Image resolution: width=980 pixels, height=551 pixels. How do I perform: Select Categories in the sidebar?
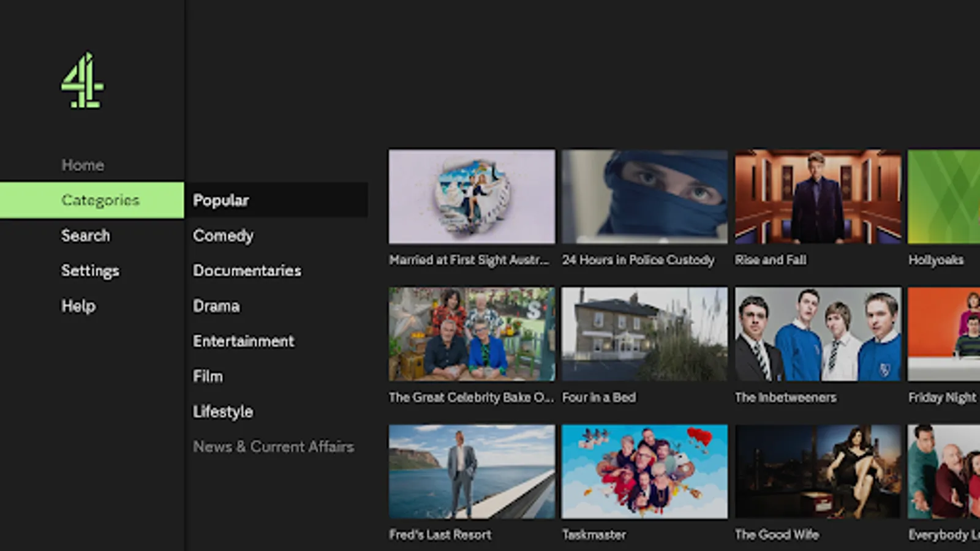[x=92, y=200]
